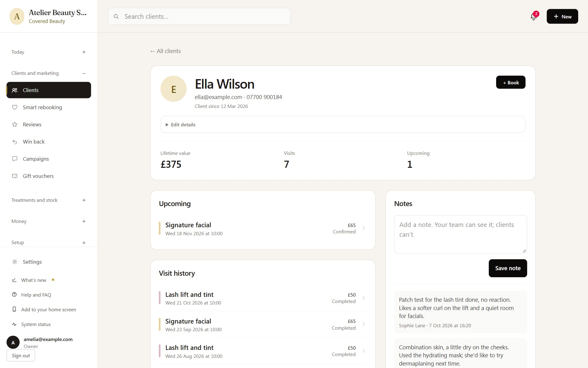Click the Atelier Beauty logo avatar
The image size is (588, 368).
17,17
